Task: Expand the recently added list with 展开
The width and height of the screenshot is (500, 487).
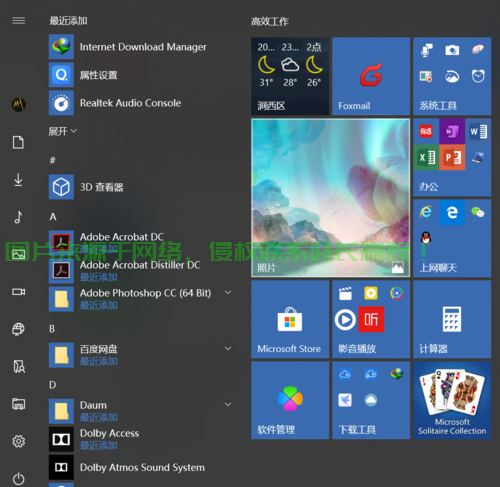Action: coord(63,131)
